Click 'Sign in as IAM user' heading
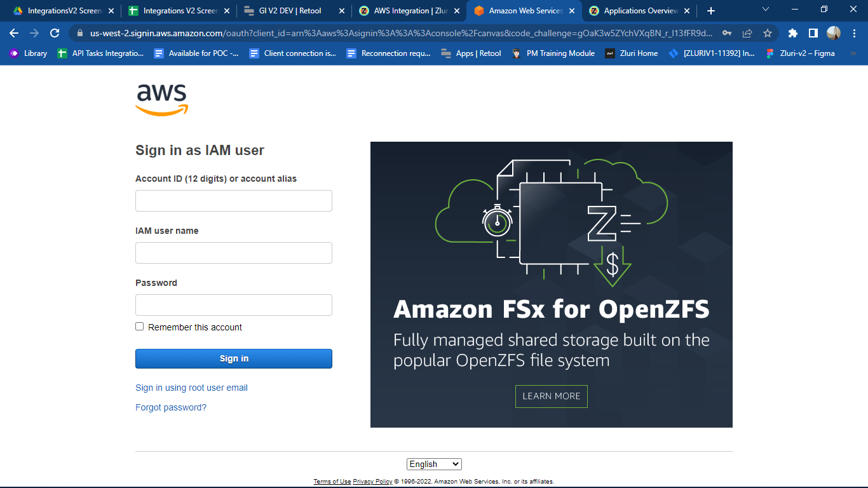 pyautogui.click(x=200, y=151)
